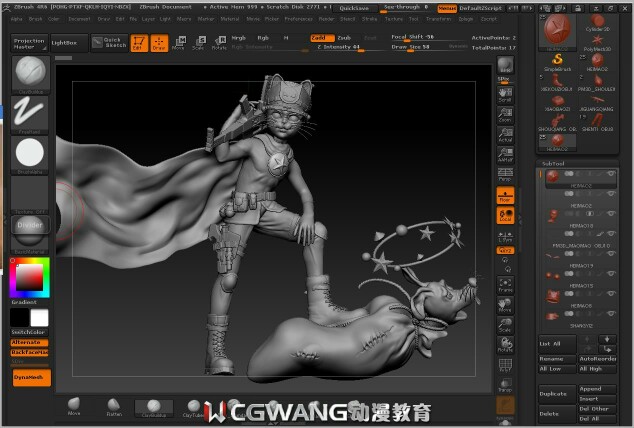Select the Rotate transform mode in top shelf

(219, 43)
